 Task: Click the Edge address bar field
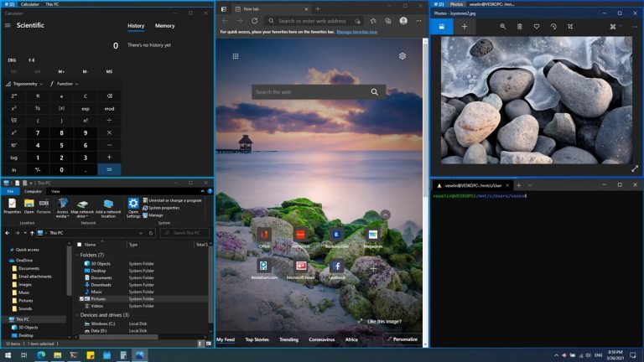(312, 21)
